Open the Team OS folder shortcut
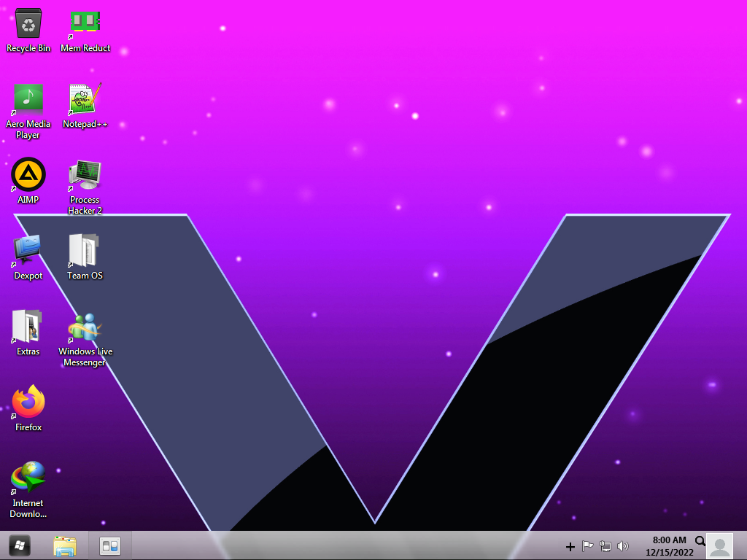The image size is (747, 560). tap(85, 257)
